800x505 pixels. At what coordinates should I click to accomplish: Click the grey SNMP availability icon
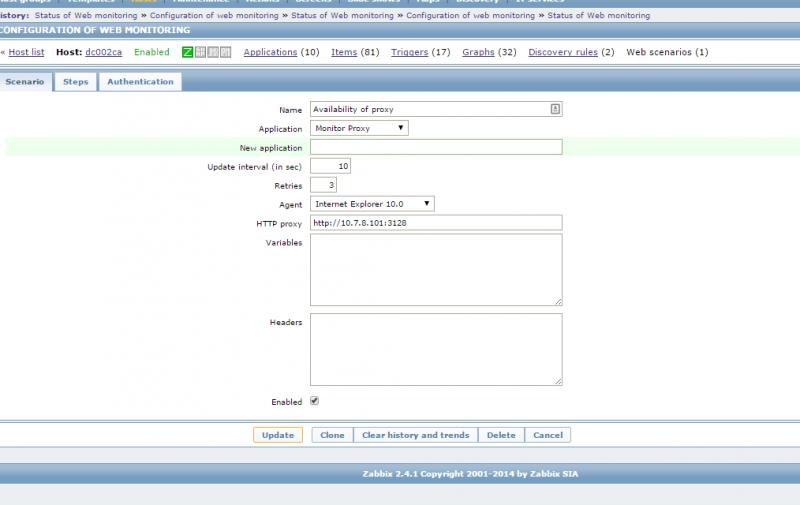coord(200,52)
